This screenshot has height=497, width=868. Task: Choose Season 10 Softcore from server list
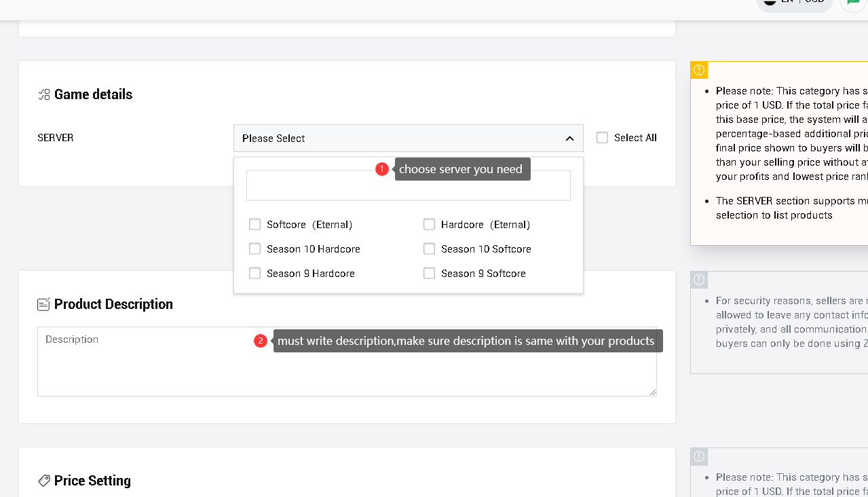coord(429,249)
